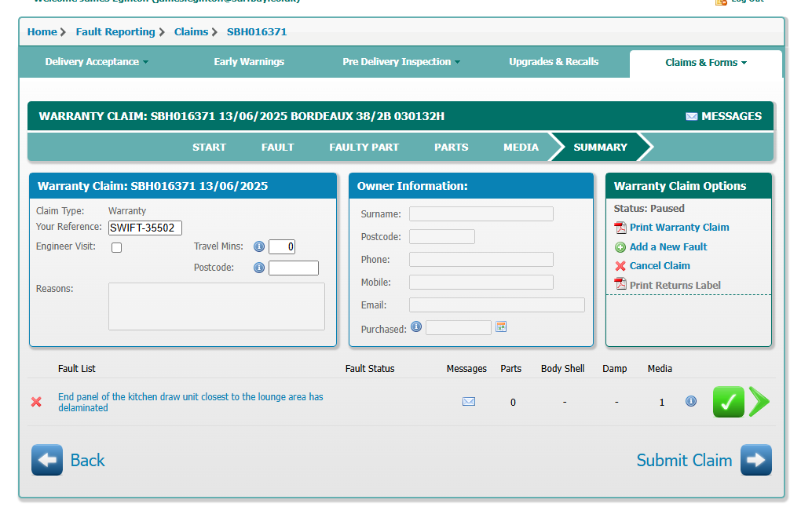Viewport: 812px width, 507px height.
Task: Click the info icon in the fault row
Action: 691,401
